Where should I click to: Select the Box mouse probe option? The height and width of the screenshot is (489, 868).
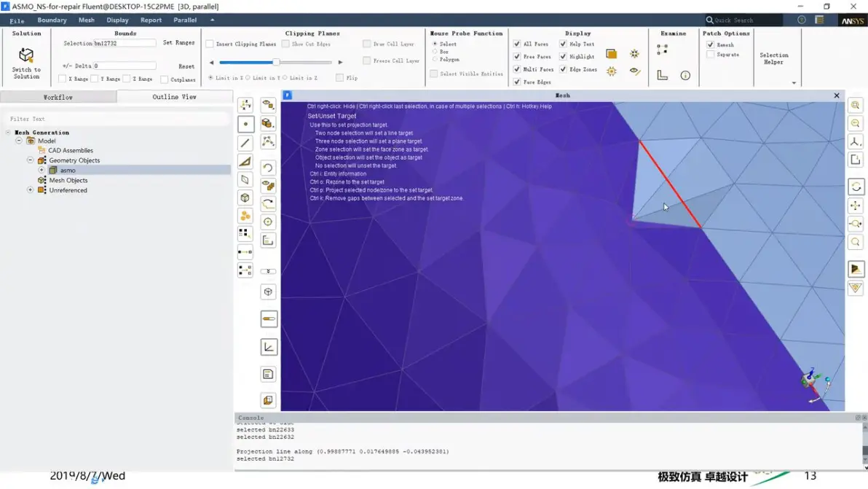point(435,52)
